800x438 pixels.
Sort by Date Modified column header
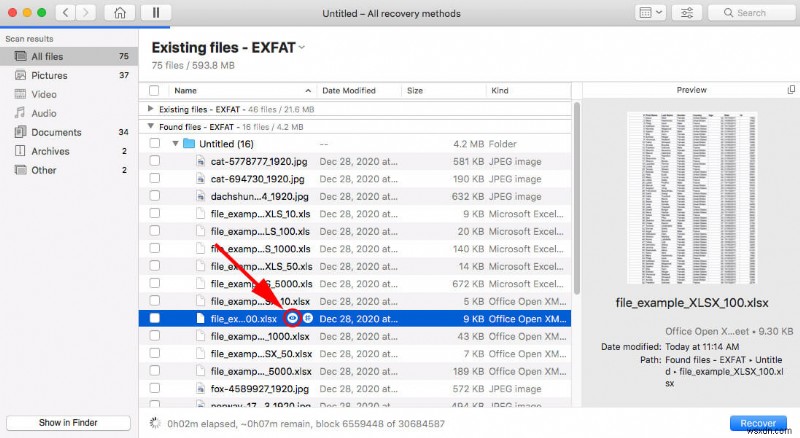pos(359,90)
